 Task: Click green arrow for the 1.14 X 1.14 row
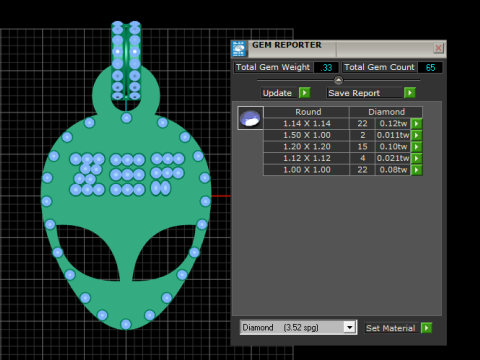(x=417, y=124)
